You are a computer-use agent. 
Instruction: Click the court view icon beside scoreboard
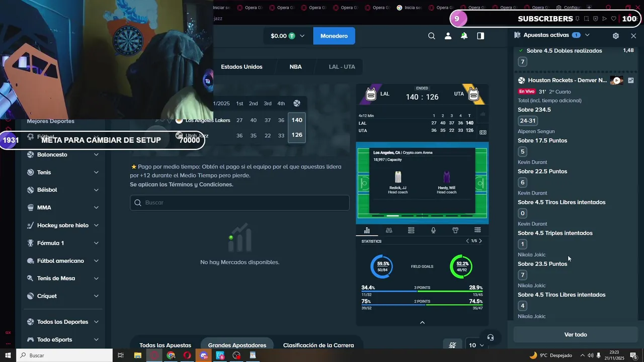[x=483, y=132]
